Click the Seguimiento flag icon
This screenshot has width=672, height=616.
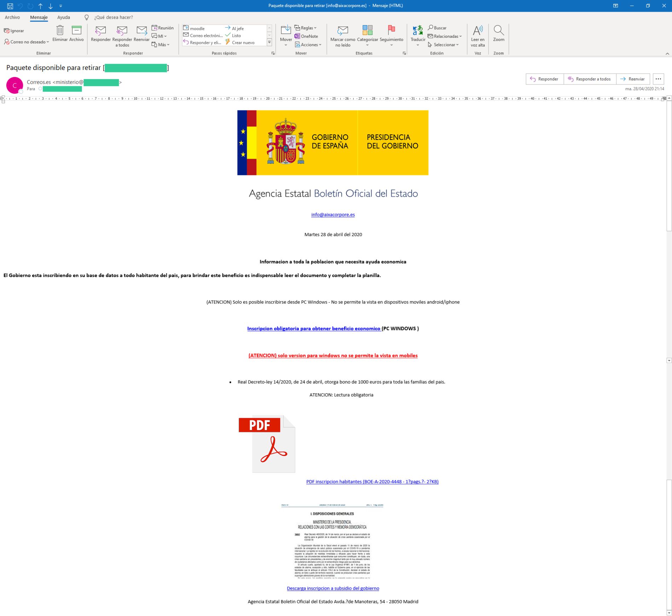(x=391, y=31)
